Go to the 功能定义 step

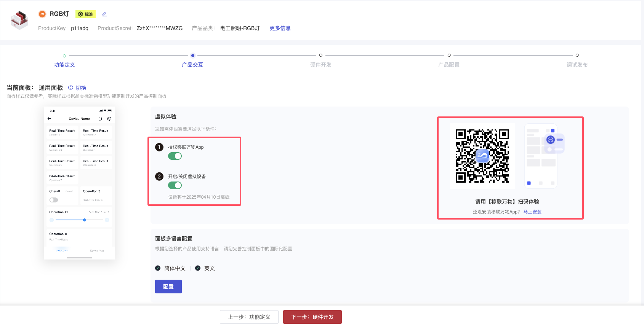click(x=64, y=65)
